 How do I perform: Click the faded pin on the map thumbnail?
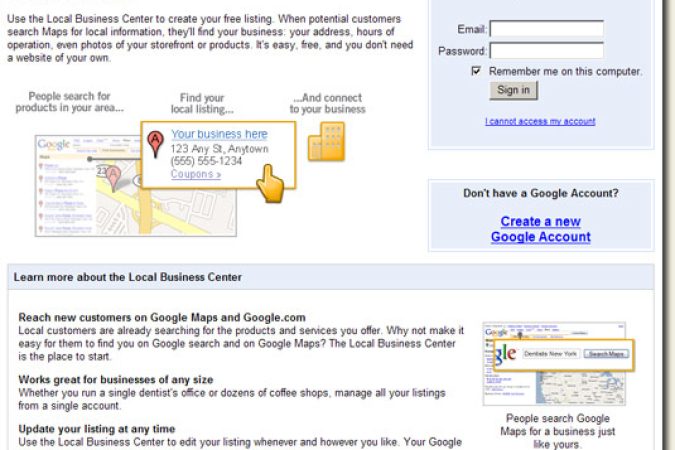click(x=114, y=178)
